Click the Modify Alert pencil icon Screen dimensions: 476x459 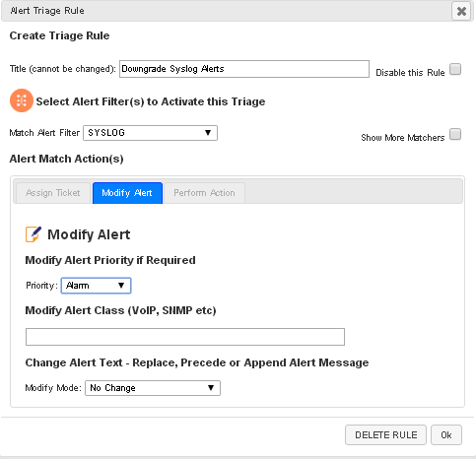(x=34, y=234)
